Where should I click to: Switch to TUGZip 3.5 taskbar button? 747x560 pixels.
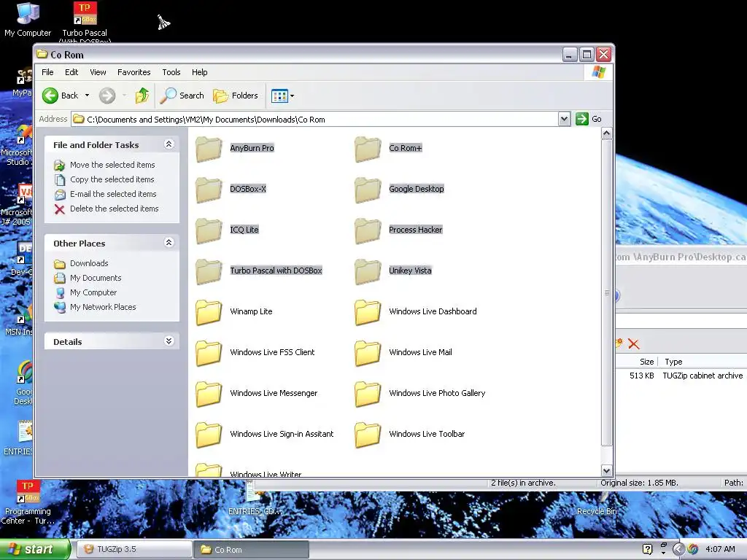tap(134, 550)
